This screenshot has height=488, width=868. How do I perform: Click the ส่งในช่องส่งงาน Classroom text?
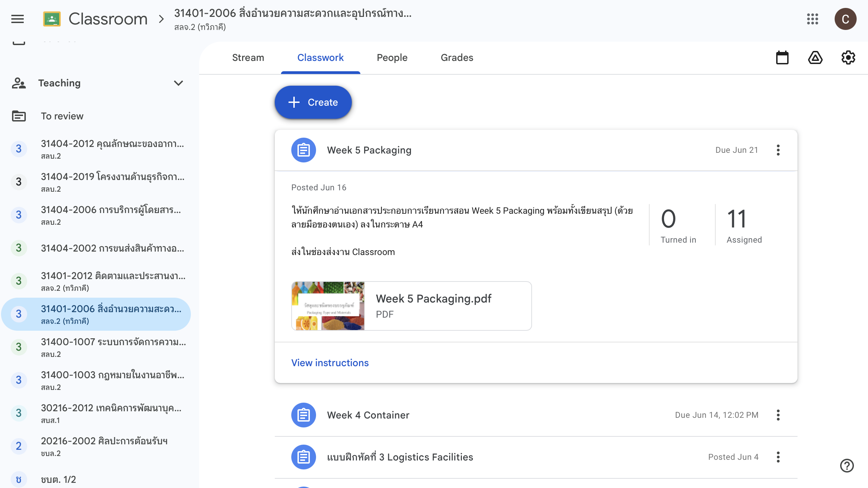coord(343,252)
